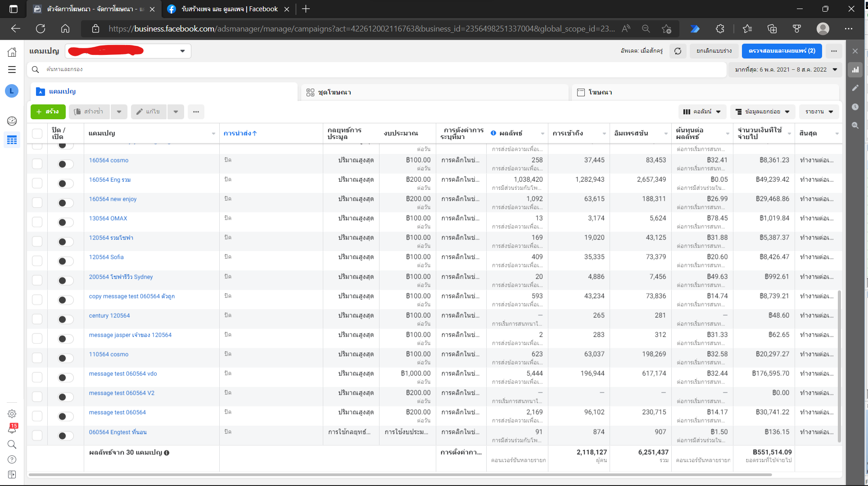The image size is (868, 486).
Task: Open the edit pencil icon in the right panel
Action: point(855,88)
